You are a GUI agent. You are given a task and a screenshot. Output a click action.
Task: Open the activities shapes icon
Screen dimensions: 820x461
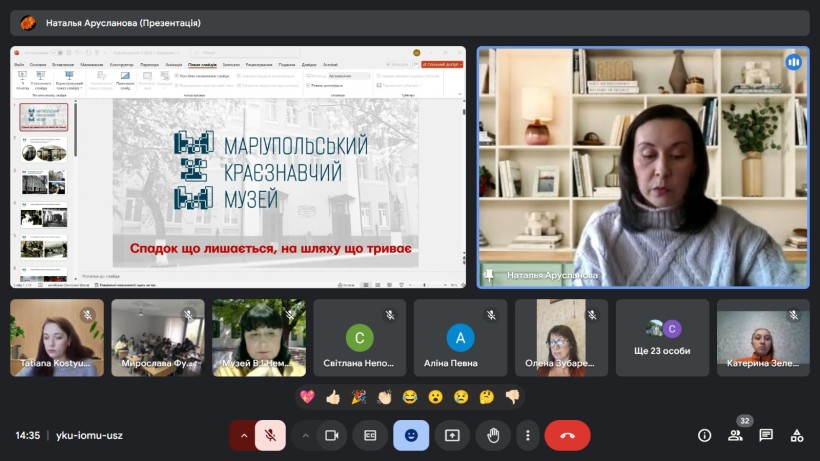pyautogui.click(x=796, y=435)
